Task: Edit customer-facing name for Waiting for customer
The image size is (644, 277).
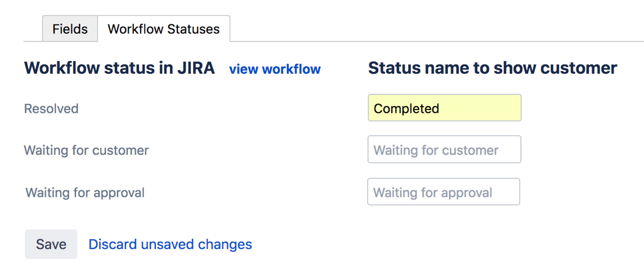Action: (x=444, y=150)
